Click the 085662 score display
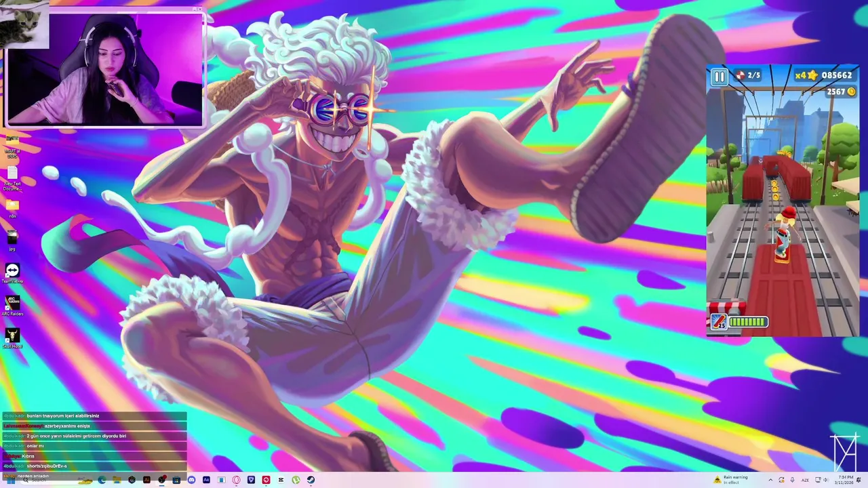Viewport: 868px width, 488px height. click(x=837, y=75)
